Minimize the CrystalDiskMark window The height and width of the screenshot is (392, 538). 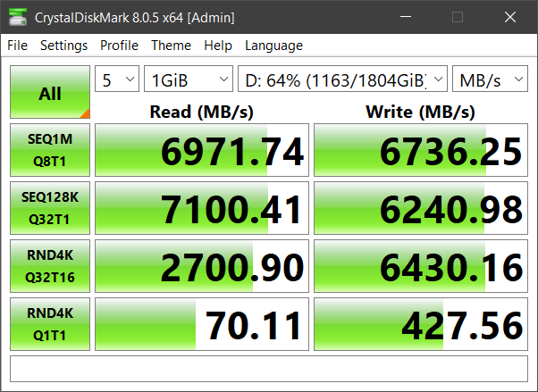406,17
